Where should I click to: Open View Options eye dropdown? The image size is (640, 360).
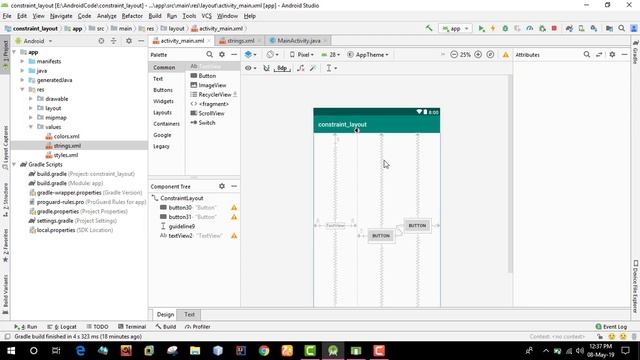coord(250,68)
